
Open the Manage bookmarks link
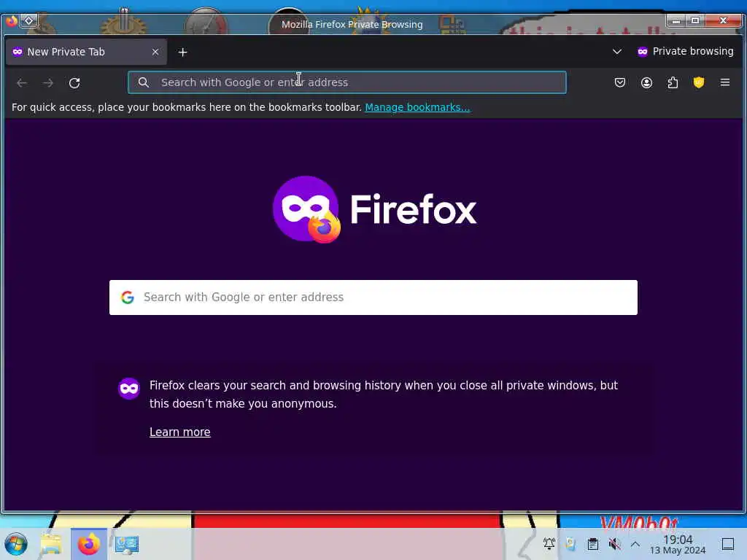tap(417, 107)
